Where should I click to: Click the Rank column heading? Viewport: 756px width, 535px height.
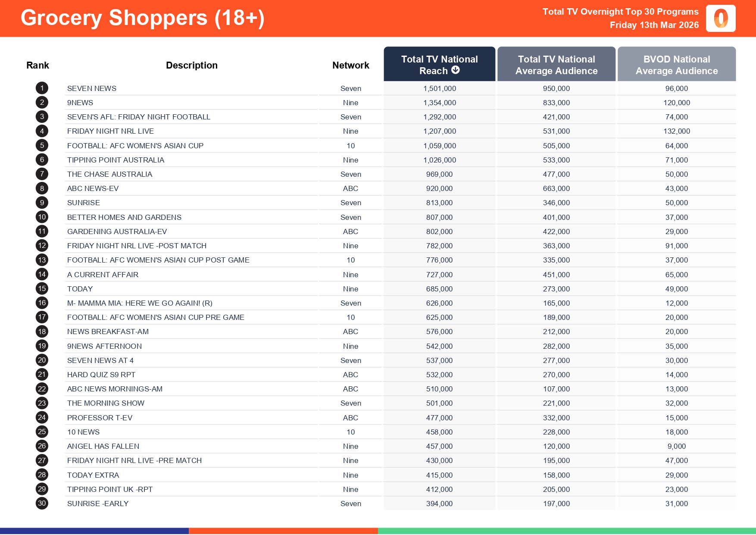[x=37, y=66]
